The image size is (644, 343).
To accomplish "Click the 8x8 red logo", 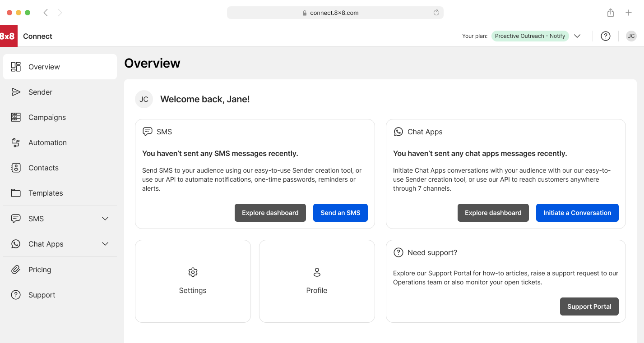I will 9,36.
